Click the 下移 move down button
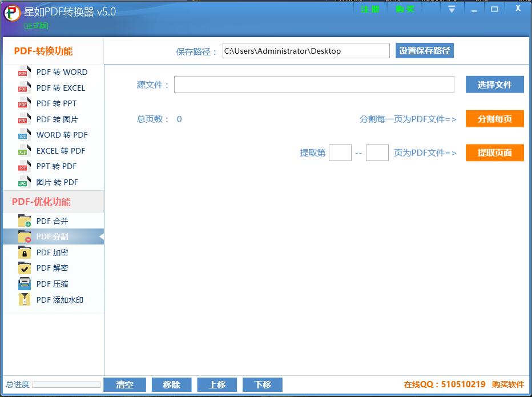The width and height of the screenshot is (532, 397). (x=263, y=384)
